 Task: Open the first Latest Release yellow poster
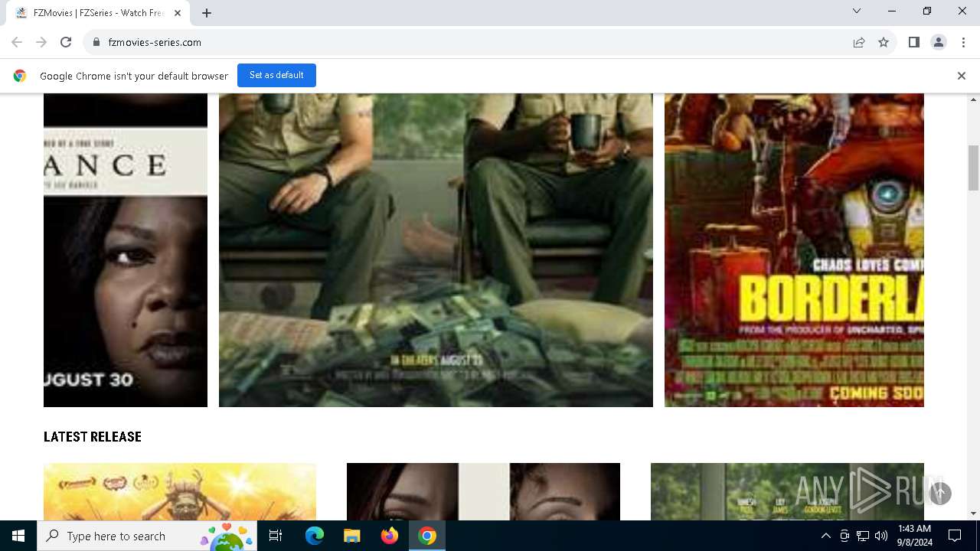pyautogui.click(x=180, y=491)
